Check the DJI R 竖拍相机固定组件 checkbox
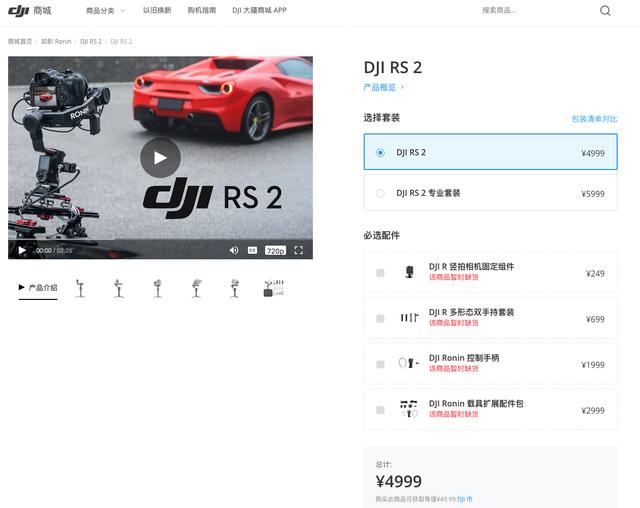 (x=380, y=273)
